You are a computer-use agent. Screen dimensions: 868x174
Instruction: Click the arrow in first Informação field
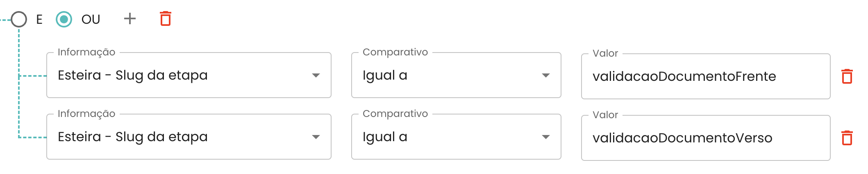(316, 76)
